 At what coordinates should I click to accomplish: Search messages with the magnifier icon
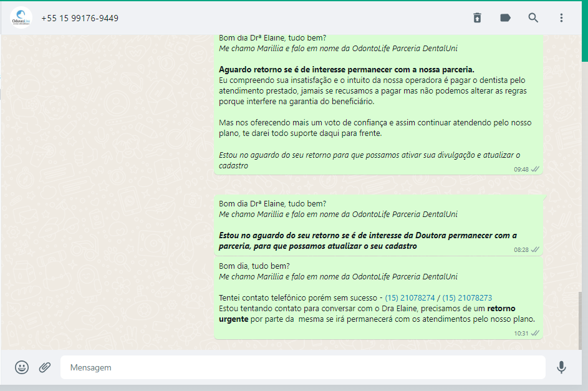point(533,18)
